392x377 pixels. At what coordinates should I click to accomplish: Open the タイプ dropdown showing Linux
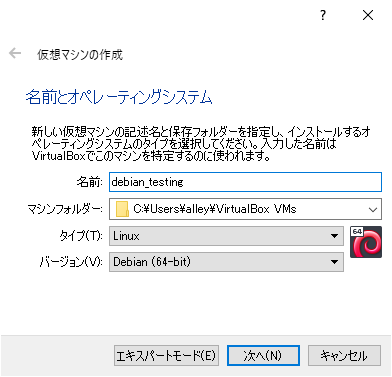click(x=226, y=236)
